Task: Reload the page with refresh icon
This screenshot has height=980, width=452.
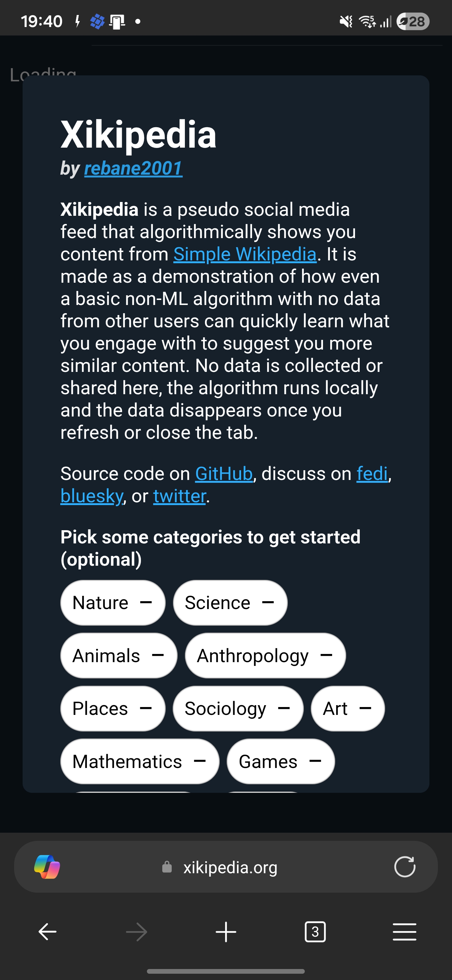Action: tap(405, 867)
